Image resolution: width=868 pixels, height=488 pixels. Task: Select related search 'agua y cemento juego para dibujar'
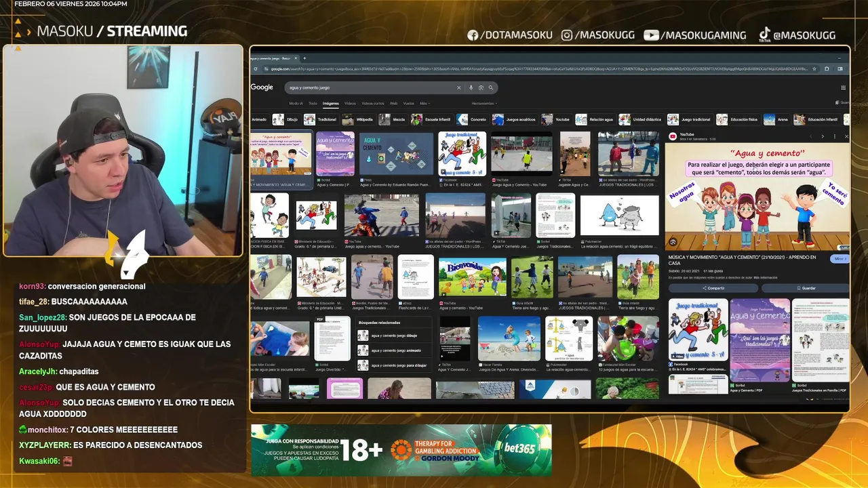[391, 365]
